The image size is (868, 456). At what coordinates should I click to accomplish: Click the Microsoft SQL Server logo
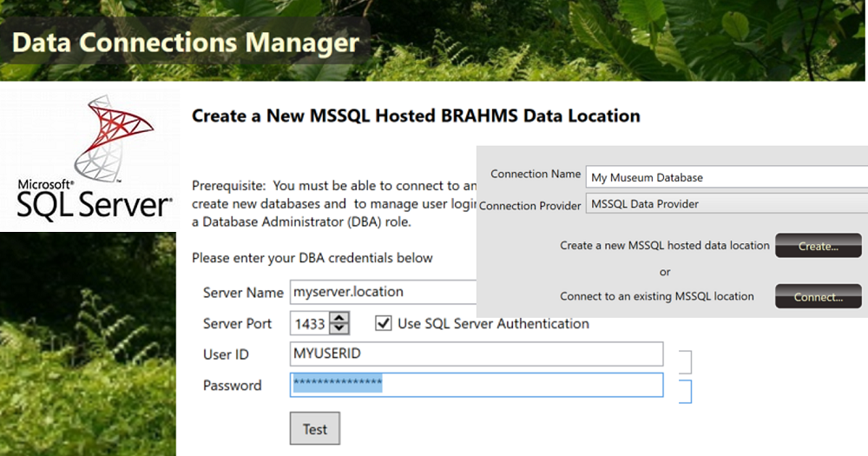click(x=91, y=160)
